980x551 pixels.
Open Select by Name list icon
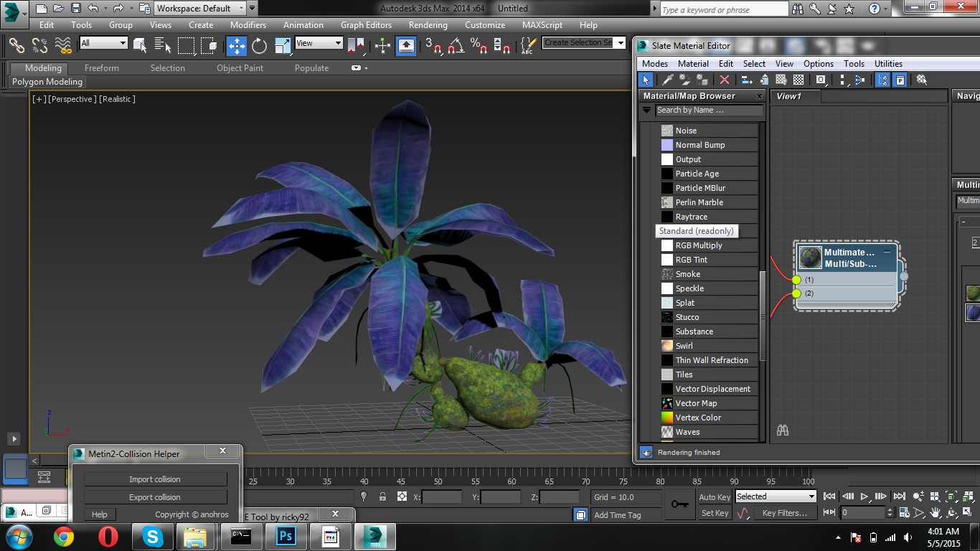pos(163,46)
